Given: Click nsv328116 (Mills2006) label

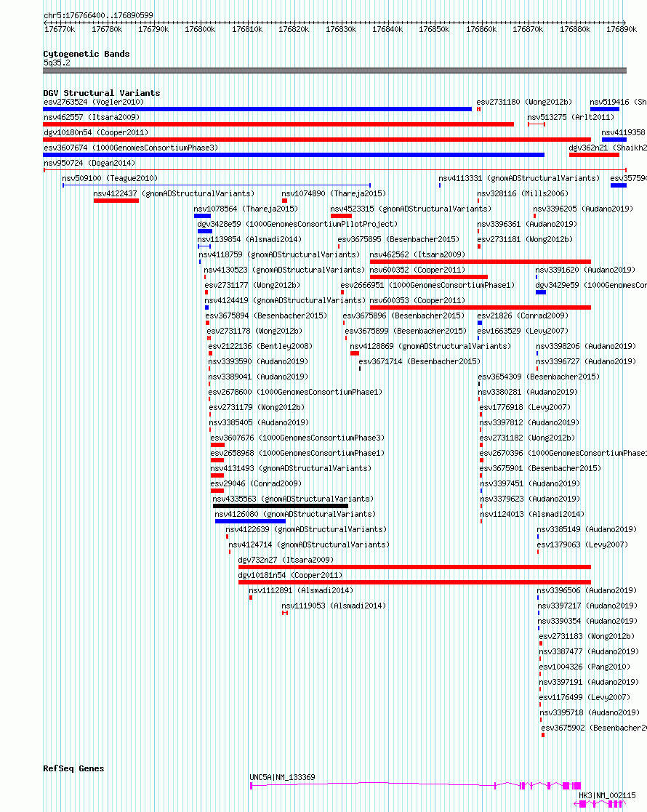Looking at the screenshot, I should (x=523, y=193).
